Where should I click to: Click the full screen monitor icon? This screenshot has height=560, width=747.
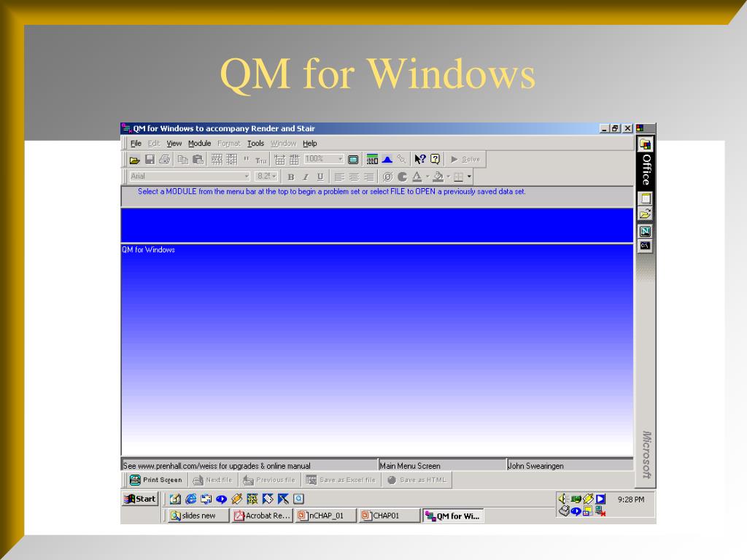tap(353, 160)
